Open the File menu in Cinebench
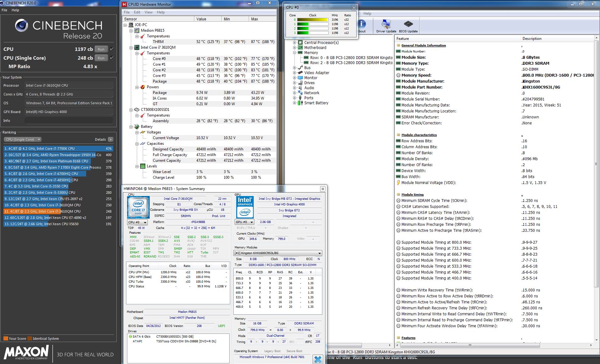 [x=4, y=10]
